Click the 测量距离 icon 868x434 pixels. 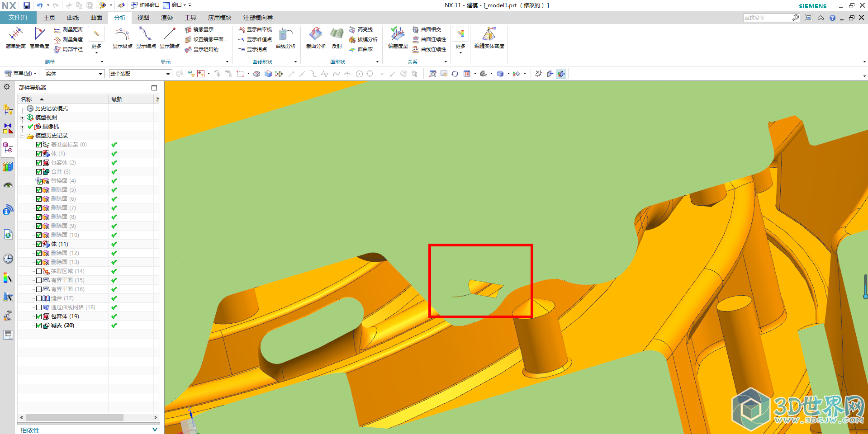57,30
